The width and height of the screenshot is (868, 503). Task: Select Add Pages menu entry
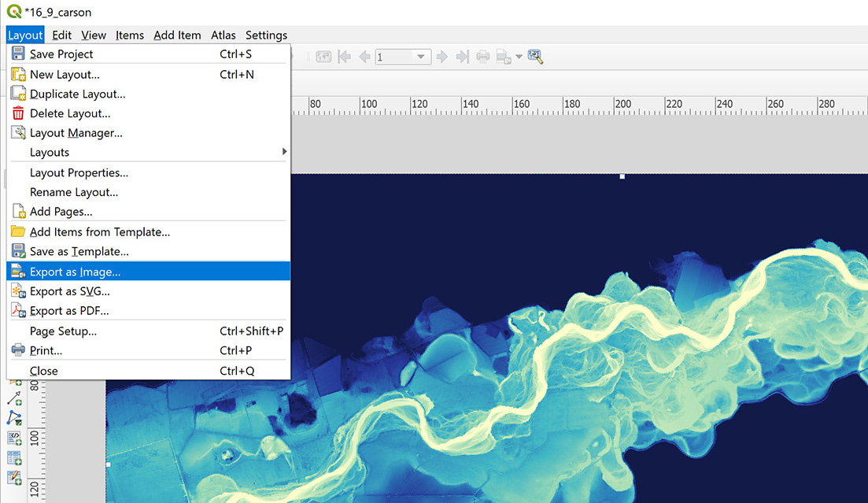149,212
